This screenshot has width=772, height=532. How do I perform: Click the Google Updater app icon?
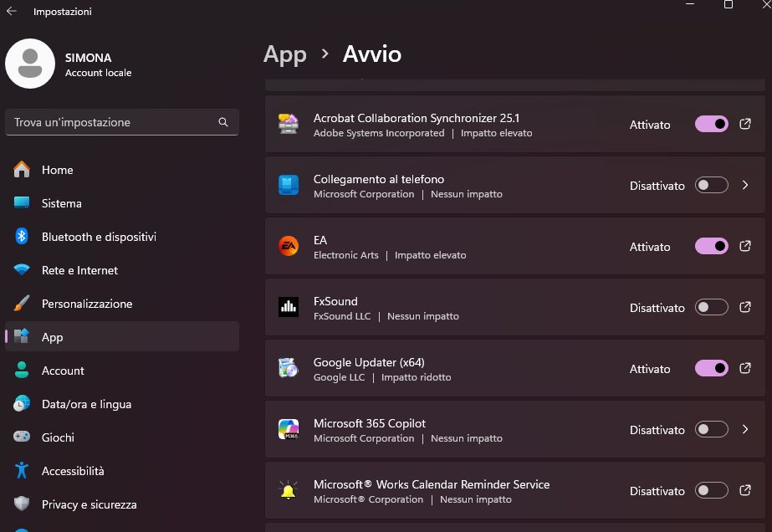[289, 368]
